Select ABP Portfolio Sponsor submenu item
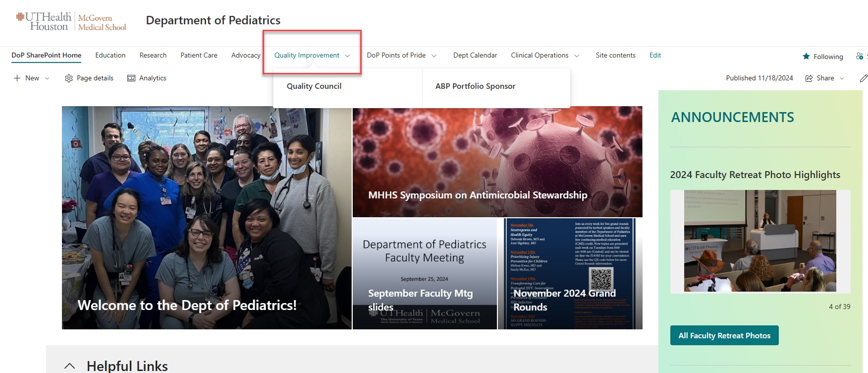 476,86
